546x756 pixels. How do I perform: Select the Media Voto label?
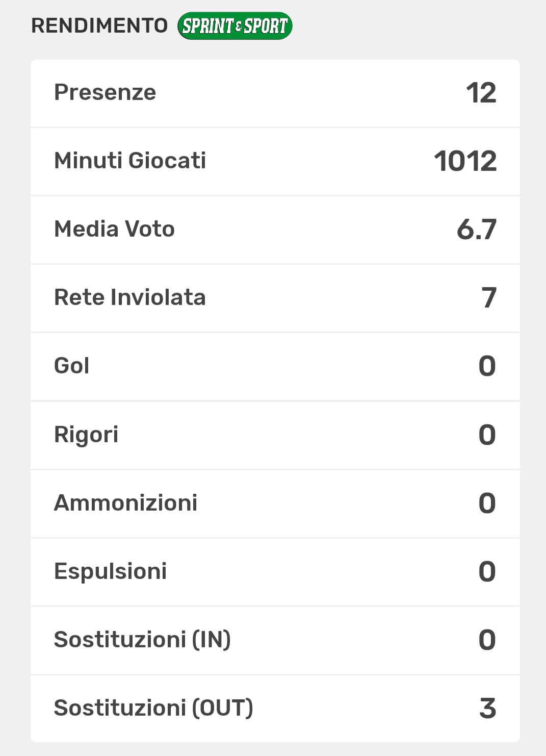(114, 229)
